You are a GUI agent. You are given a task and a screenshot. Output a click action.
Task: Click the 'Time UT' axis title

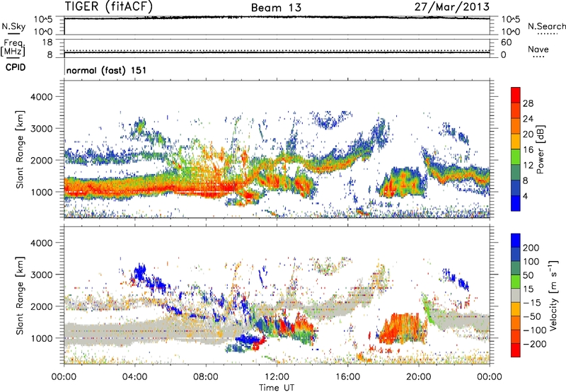tap(277, 388)
